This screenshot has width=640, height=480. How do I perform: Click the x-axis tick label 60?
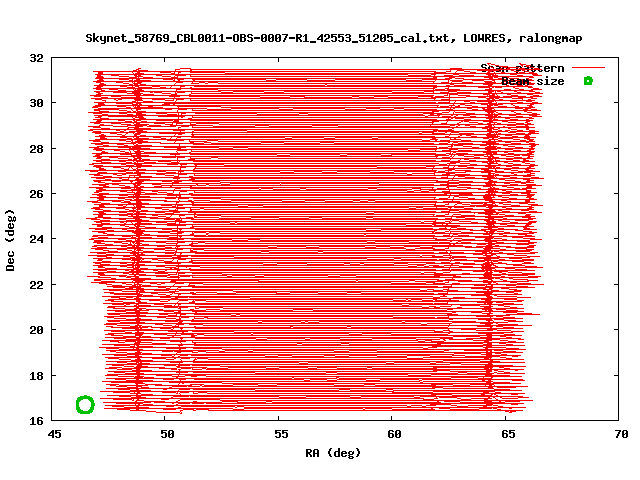point(394,434)
